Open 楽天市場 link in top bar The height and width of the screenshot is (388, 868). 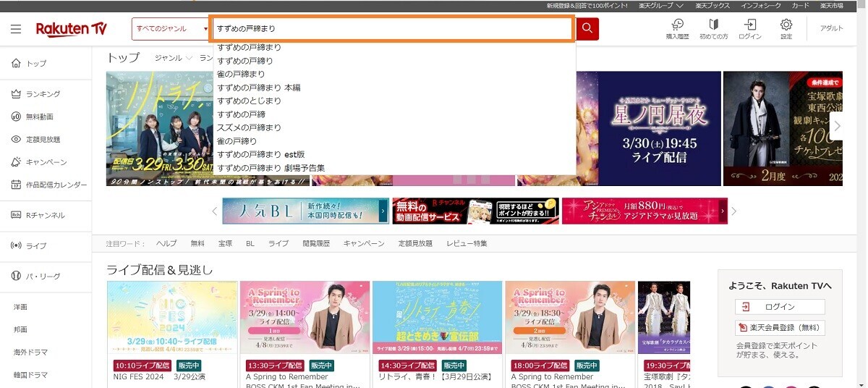pyautogui.click(x=831, y=6)
